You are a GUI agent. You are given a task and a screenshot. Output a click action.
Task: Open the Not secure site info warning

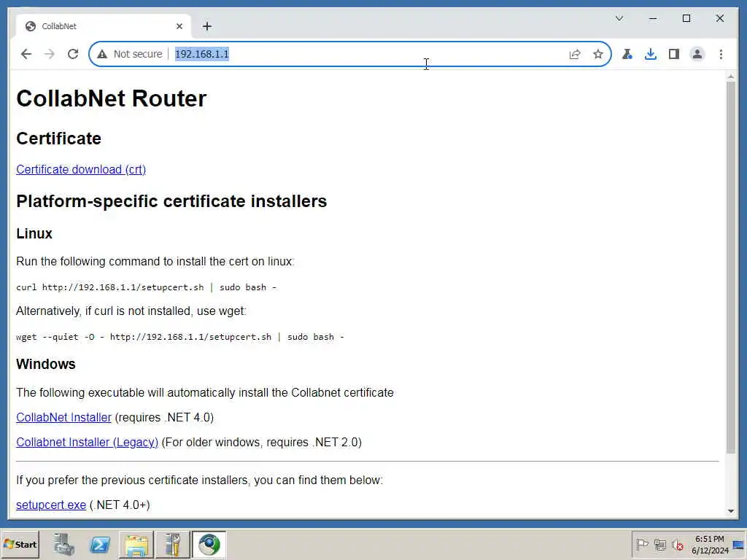coord(130,54)
